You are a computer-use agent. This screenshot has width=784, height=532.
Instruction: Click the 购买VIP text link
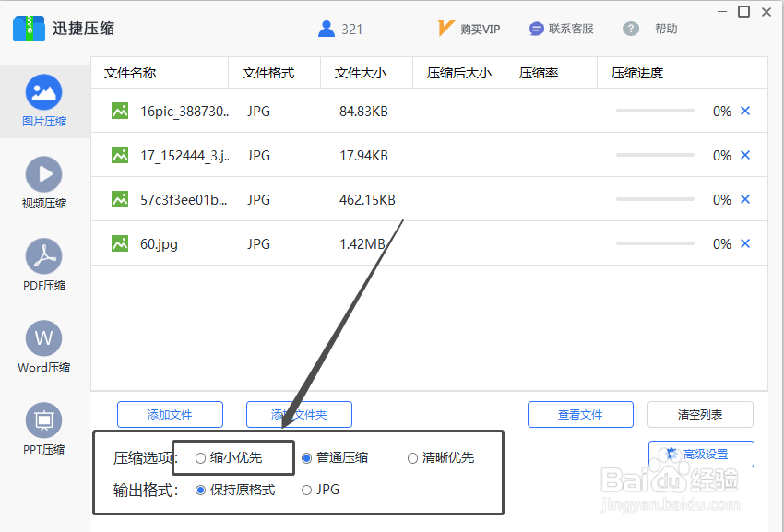[480, 29]
